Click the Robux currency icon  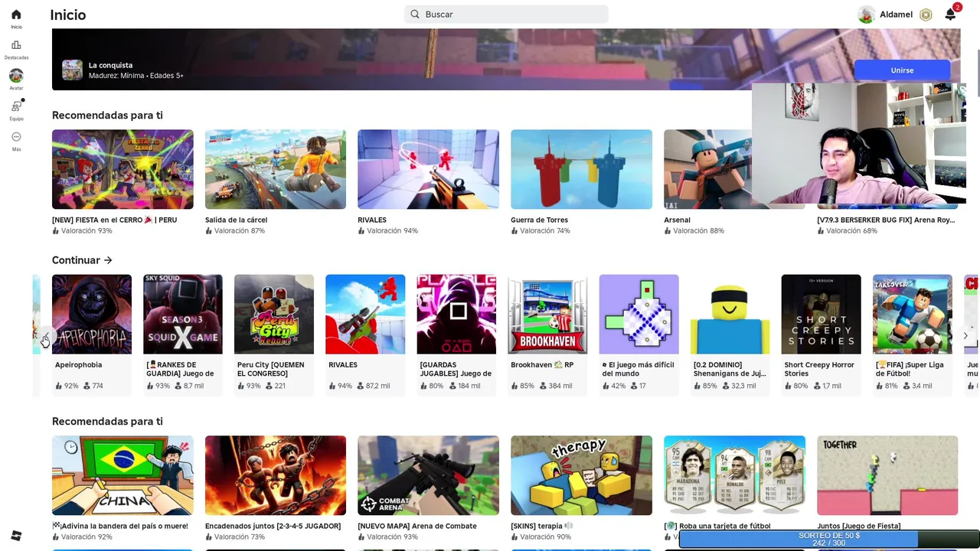926,15
